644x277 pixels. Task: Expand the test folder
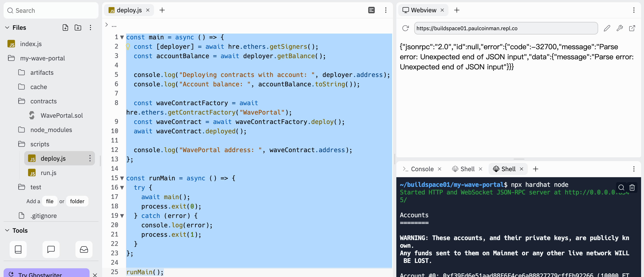click(x=30, y=187)
